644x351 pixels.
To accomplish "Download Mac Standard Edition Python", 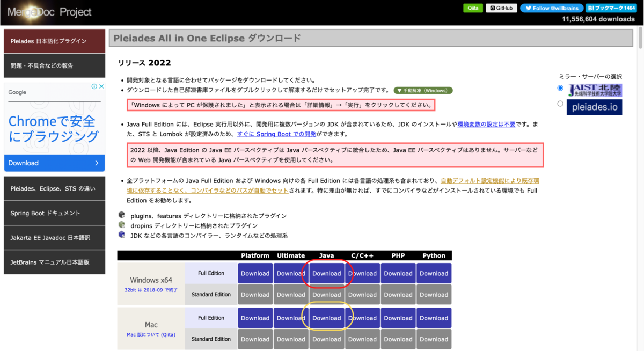I will (434, 339).
